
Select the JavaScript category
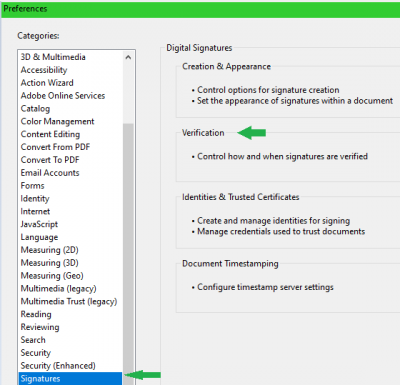(39, 224)
